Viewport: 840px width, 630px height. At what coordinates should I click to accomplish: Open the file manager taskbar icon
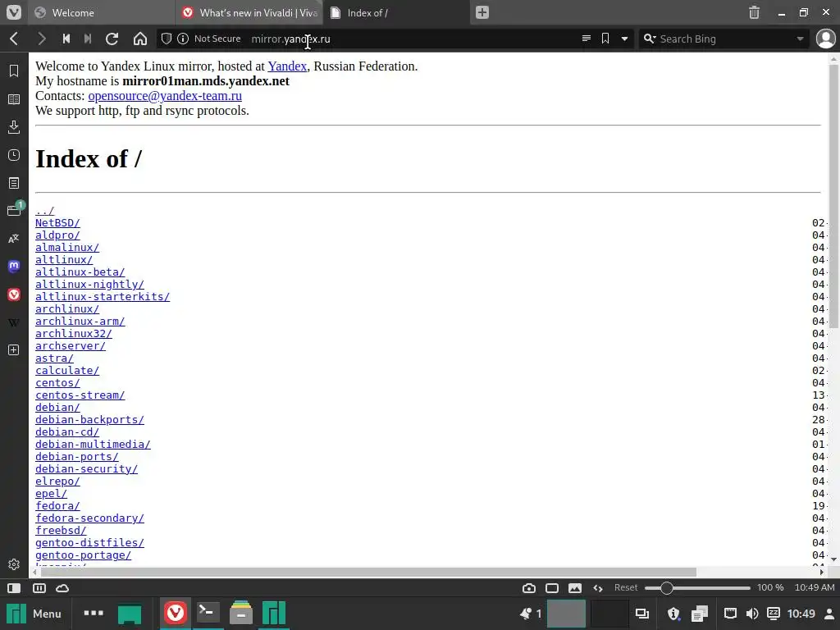241,614
